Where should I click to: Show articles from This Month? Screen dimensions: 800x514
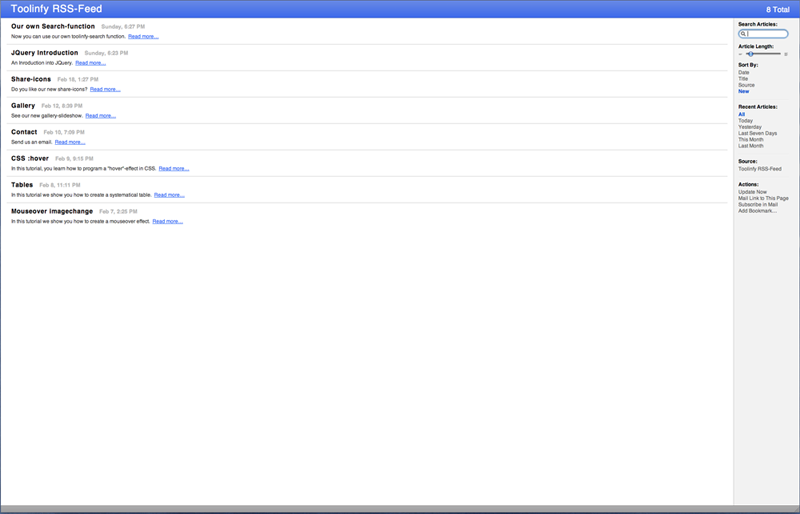[750, 139]
